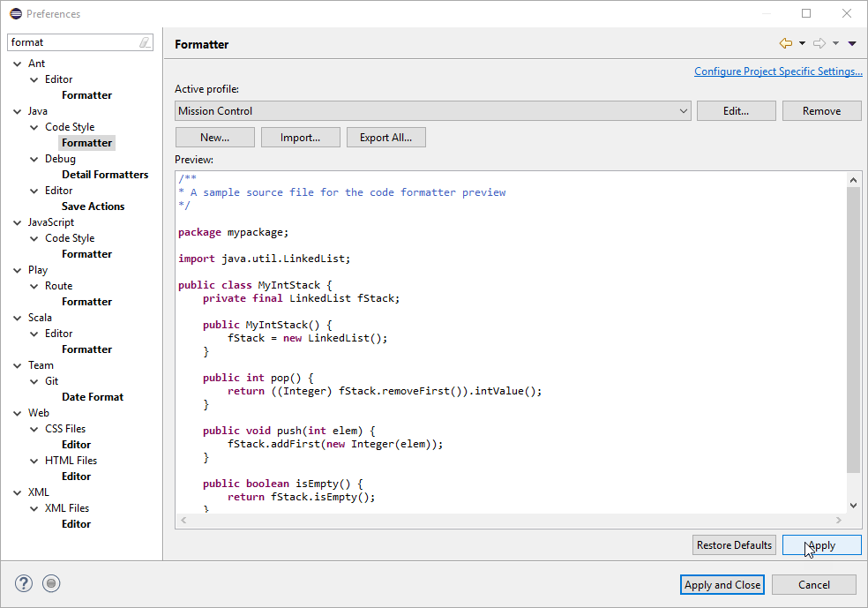Select Formatter under Java Code Style
This screenshot has width=868, height=608.
tap(87, 143)
